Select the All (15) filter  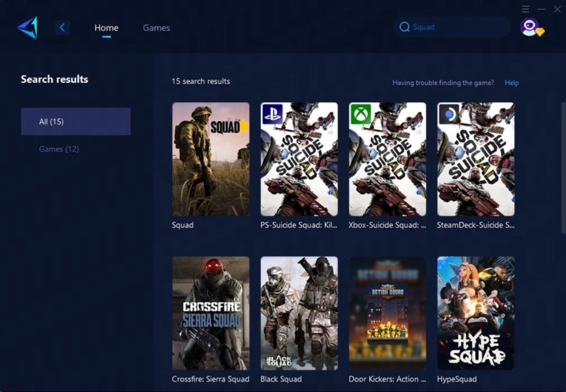tap(76, 122)
